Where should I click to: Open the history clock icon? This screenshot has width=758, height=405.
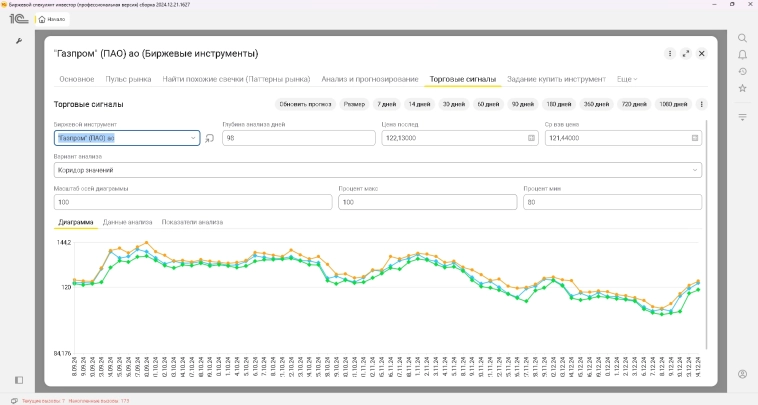742,71
